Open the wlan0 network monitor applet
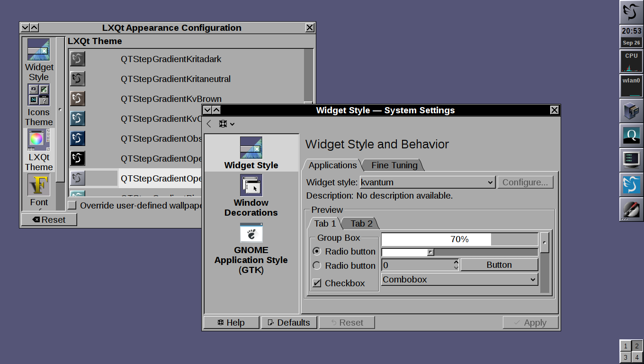 tap(631, 86)
